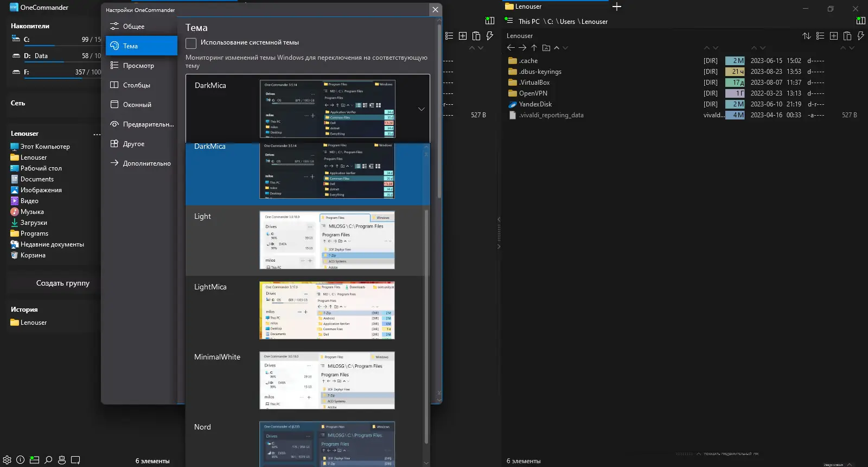Go up one folder in right pane
Image resolution: width=868 pixels, height=467 pixels.
pyautogui.click(x=534, y=48)
